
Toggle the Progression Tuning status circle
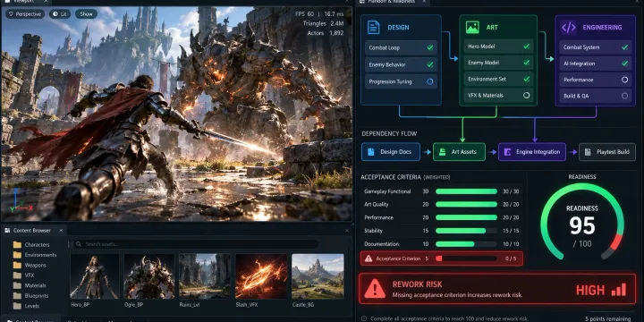point(429,81)
